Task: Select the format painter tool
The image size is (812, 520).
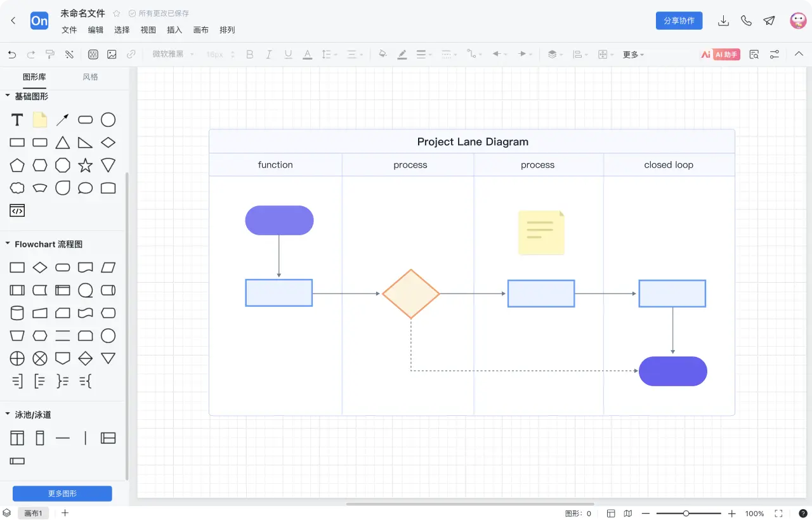Action: 50,55
